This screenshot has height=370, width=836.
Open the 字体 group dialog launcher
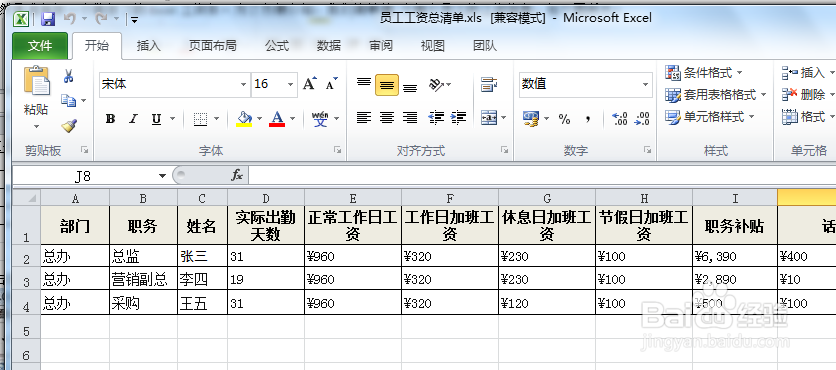coord(337,151)
